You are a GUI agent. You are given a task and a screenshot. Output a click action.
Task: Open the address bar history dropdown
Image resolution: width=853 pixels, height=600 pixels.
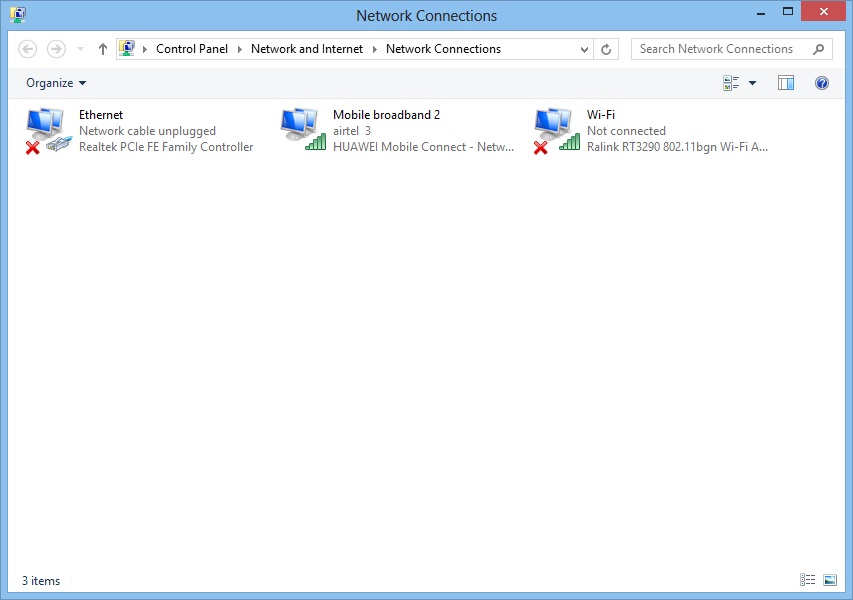click(x=582, y=48)
